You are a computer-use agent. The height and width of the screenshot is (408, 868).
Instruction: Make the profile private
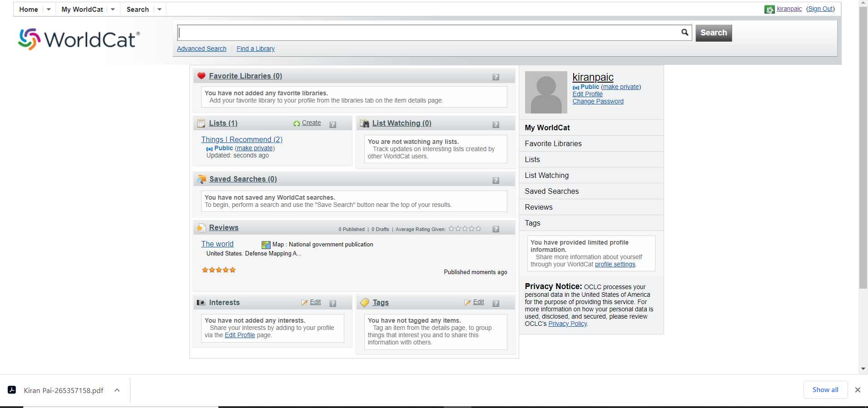click(620, 87)
